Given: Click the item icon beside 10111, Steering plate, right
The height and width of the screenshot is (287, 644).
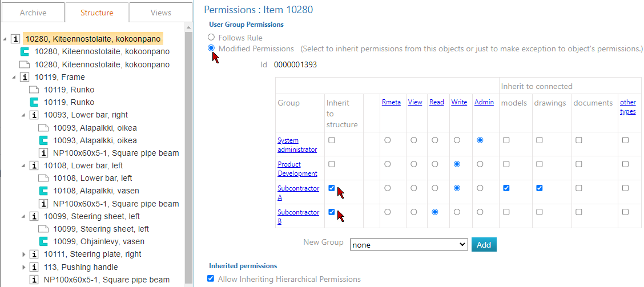Looking at the screenshot, I should (x=34, y=254).
